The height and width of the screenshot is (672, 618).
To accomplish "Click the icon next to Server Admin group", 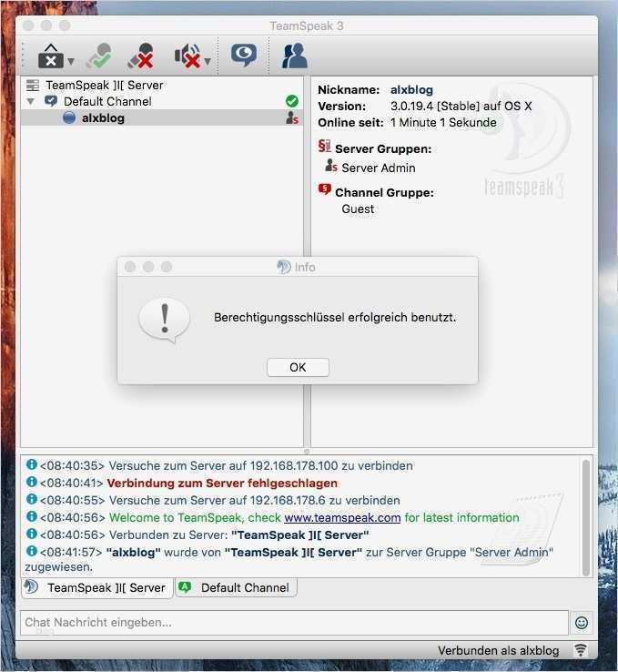I will pyautogui.click(x=331, y=166).
